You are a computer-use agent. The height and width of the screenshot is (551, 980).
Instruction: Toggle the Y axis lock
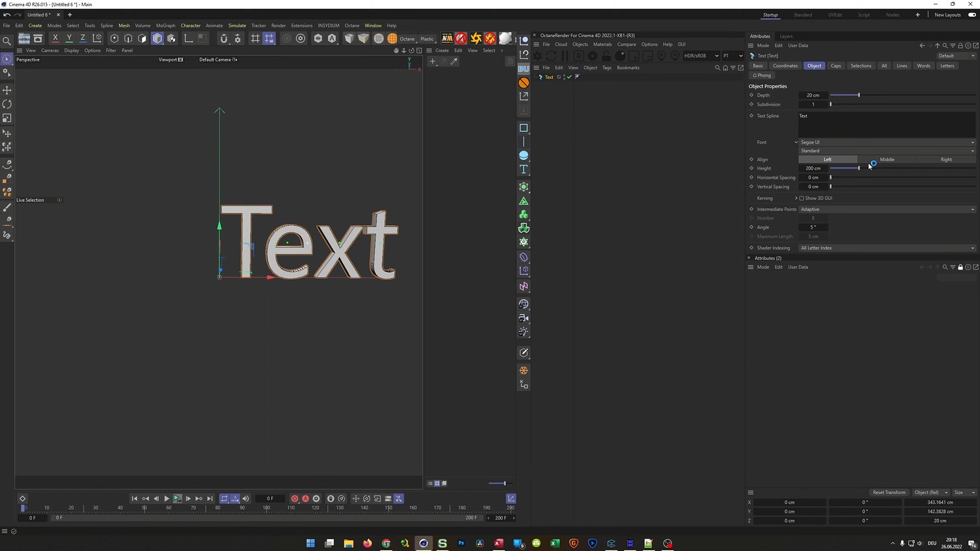[69, 39]
